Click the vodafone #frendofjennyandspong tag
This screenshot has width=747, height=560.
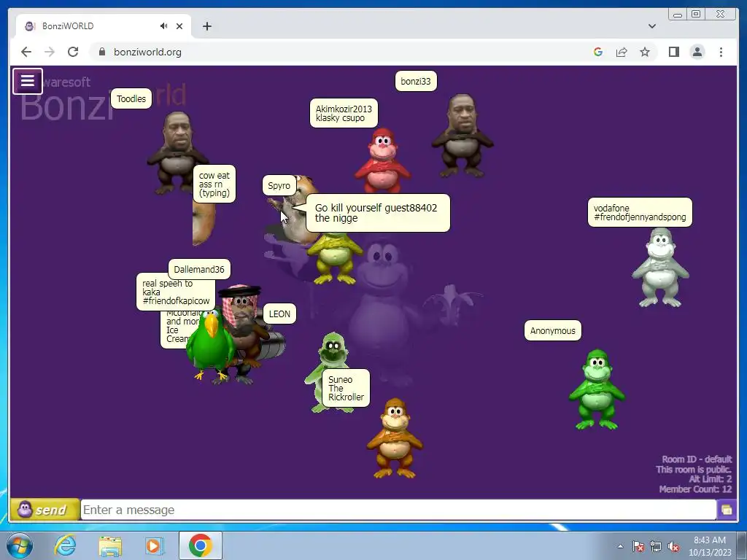click(x=640, y=212)
